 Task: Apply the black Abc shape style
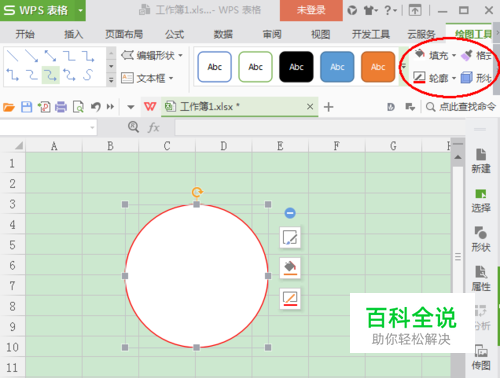296,67
